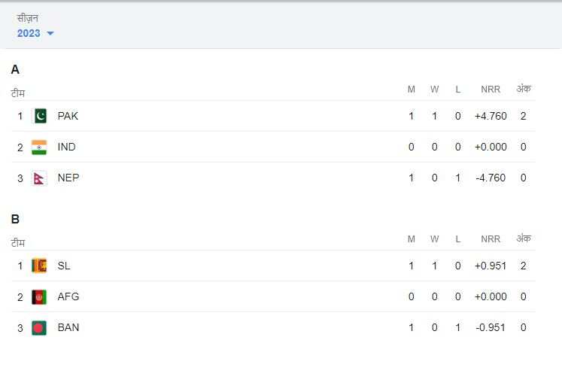562x392 pixels.
Task: Click the अंक column header in Group B
Action: pos(524,239)
